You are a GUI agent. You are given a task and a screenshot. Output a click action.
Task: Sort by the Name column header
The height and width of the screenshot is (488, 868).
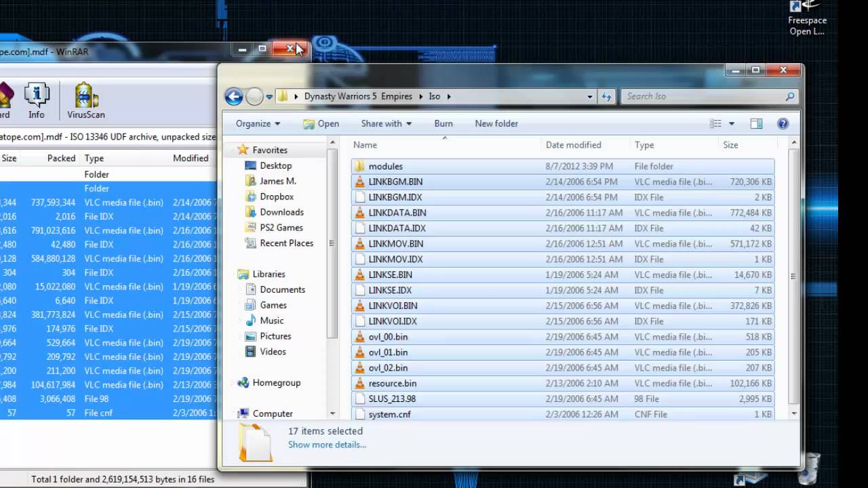[445, 145]
